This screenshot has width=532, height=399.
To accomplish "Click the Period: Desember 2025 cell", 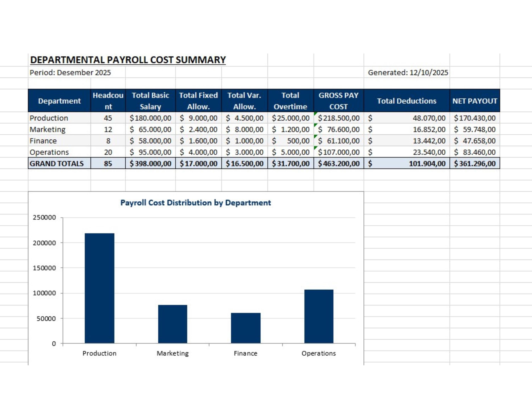I will 70,72.
